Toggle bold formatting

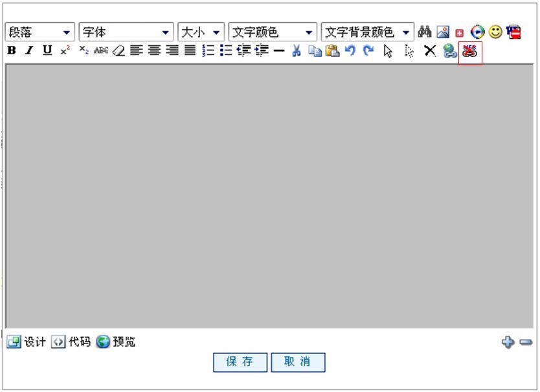pos(12,50)
